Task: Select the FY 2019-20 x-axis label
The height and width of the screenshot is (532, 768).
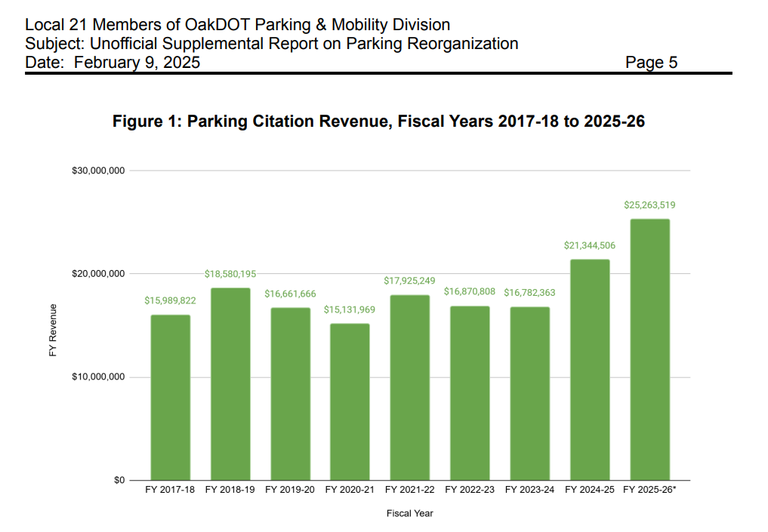Action: (290, 490)
